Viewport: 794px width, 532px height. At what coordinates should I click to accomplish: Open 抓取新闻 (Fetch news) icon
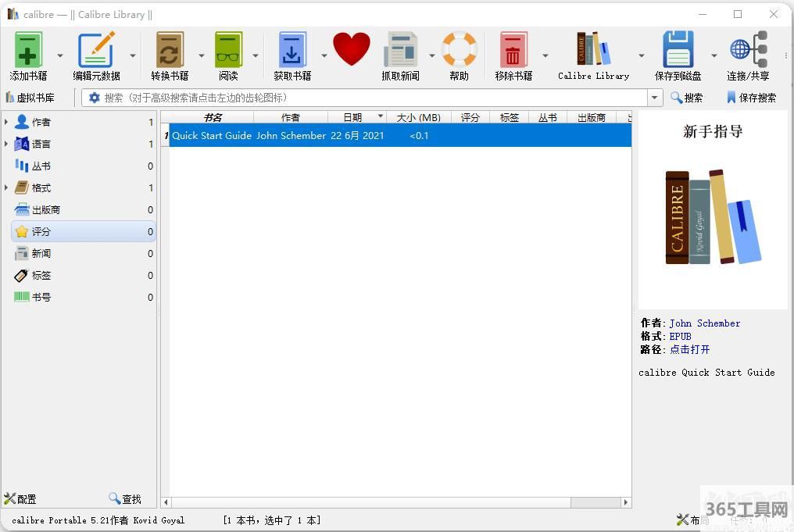tap(400, 50)
